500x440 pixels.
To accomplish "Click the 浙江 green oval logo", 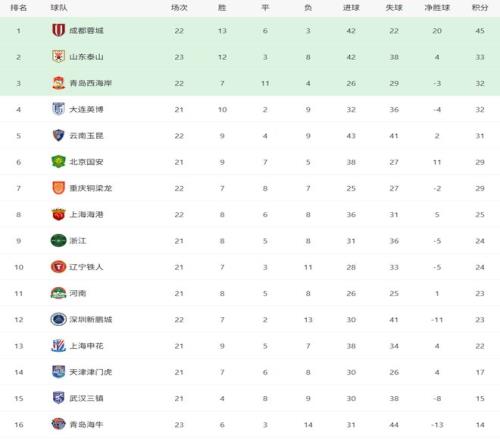I will point(58,240).
